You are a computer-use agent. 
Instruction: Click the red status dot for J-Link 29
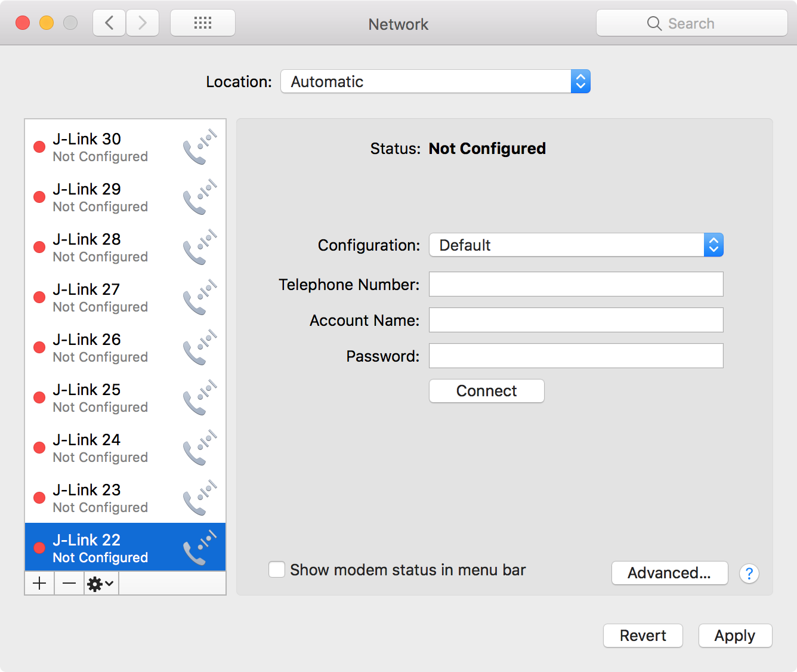39,197
